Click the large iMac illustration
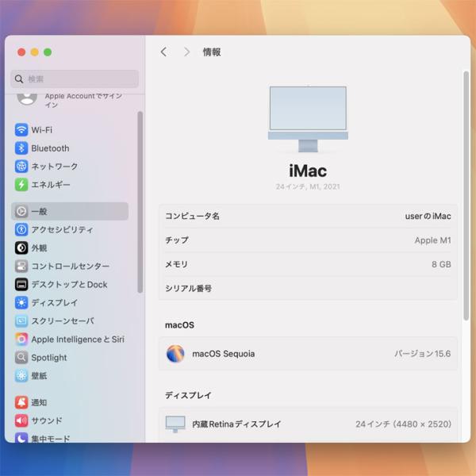The height and width of the screenshot is (476, 476). click(308, 119)
